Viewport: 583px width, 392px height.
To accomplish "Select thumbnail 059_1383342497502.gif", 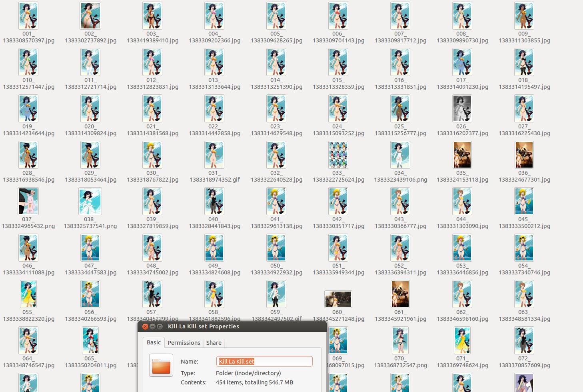I will click(x=276, y=294).
